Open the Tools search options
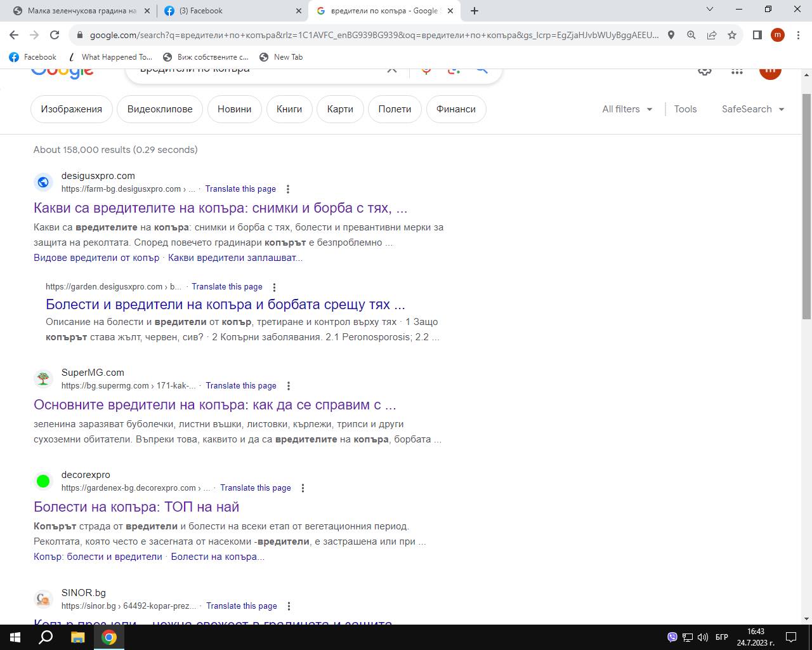812x650 pixels. pos(685,109)
